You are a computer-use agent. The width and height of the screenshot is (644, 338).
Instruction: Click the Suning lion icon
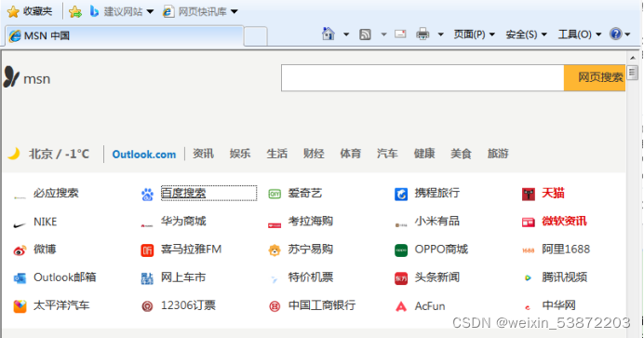(275, 250)
